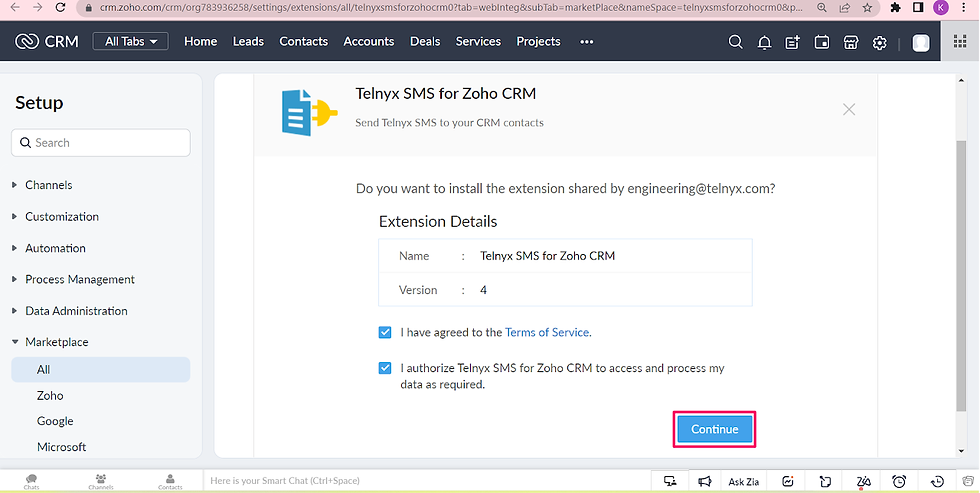Open the Zoho apps grid launcher

960,41
